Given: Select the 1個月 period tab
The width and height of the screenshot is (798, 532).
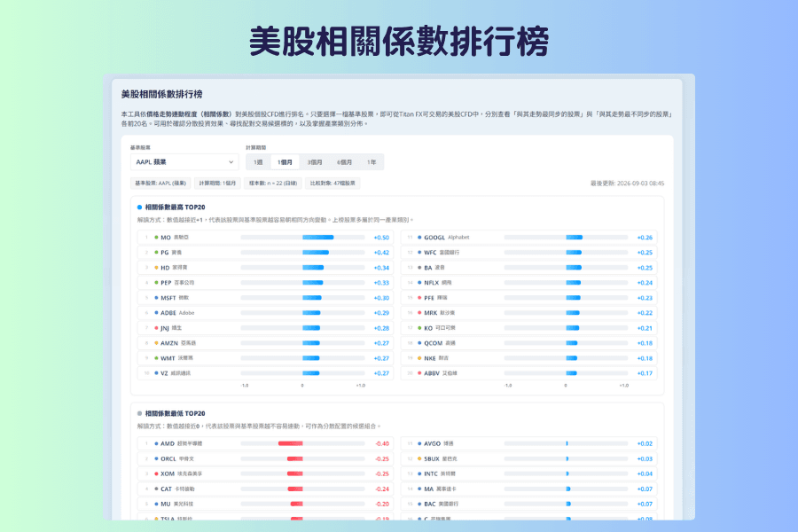Looking at the screenshot, I should 285,162.
